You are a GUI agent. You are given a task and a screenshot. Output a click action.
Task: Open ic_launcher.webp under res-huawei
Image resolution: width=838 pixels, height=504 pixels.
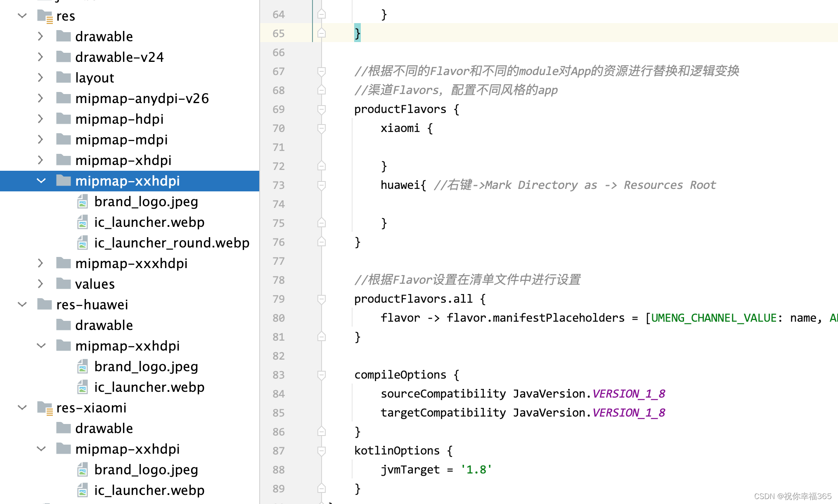pos(149,387)
